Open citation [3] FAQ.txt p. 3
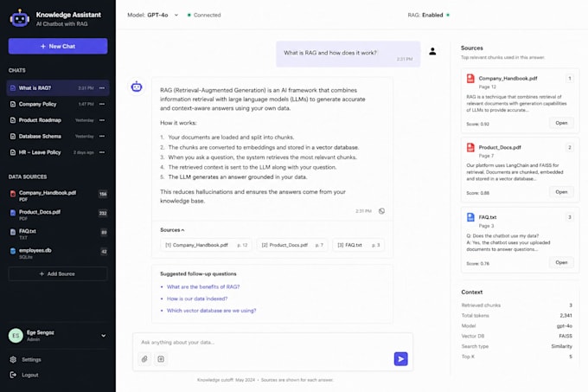 (x=358, y=245)
